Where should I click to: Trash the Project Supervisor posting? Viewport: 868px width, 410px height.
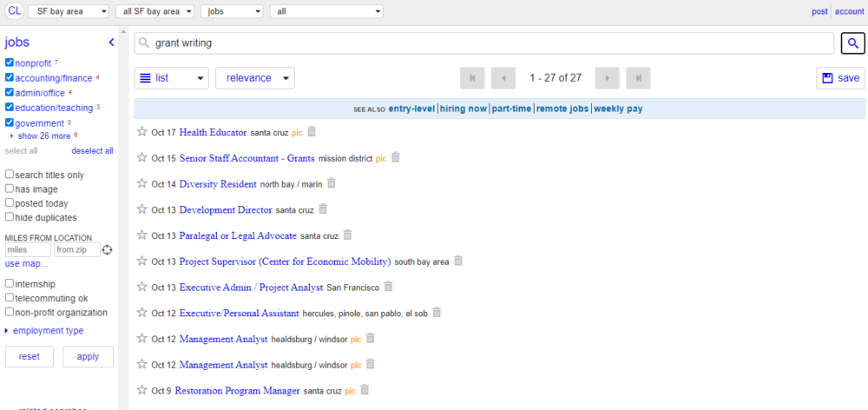457,261
